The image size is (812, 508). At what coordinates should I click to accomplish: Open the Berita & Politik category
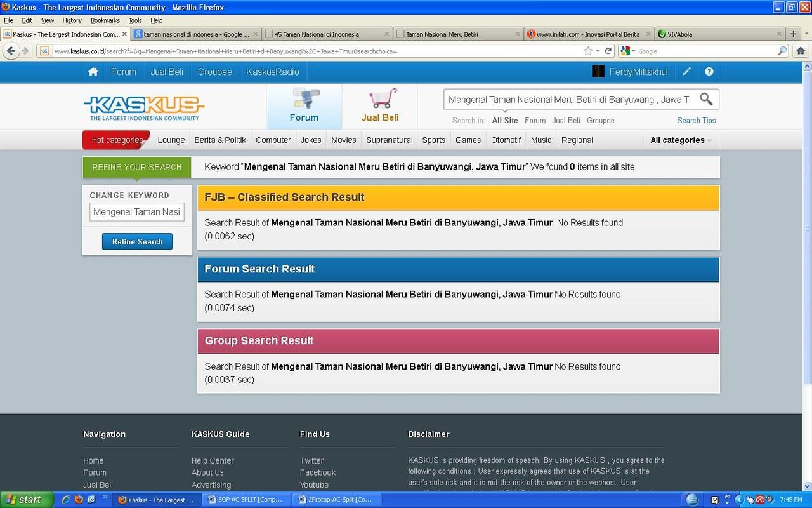pos(220,140)
